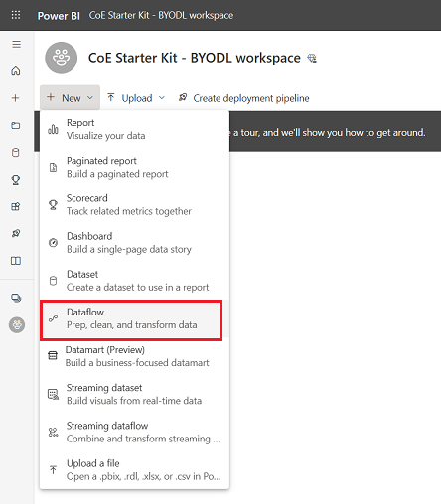The width and height of the screenshot is (441, 504).
Task: Toggle the hamburger navigation menu
Action: point(16,44)
